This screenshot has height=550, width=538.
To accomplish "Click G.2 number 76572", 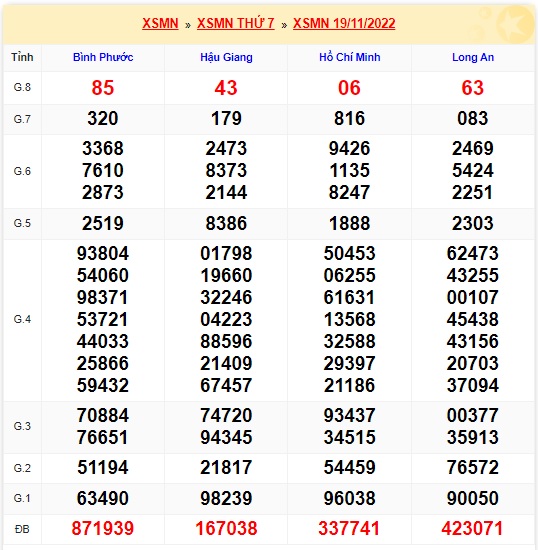I will coord(473,468).
